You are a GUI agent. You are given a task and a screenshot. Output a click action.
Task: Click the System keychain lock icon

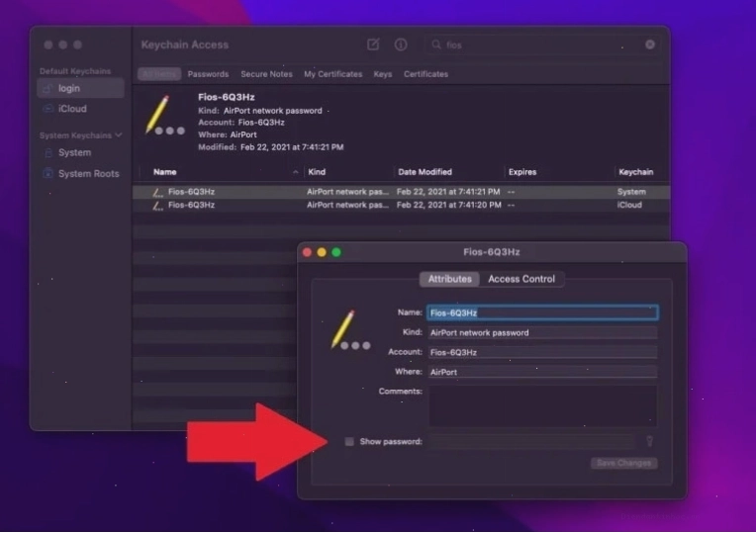pos(47,152)
